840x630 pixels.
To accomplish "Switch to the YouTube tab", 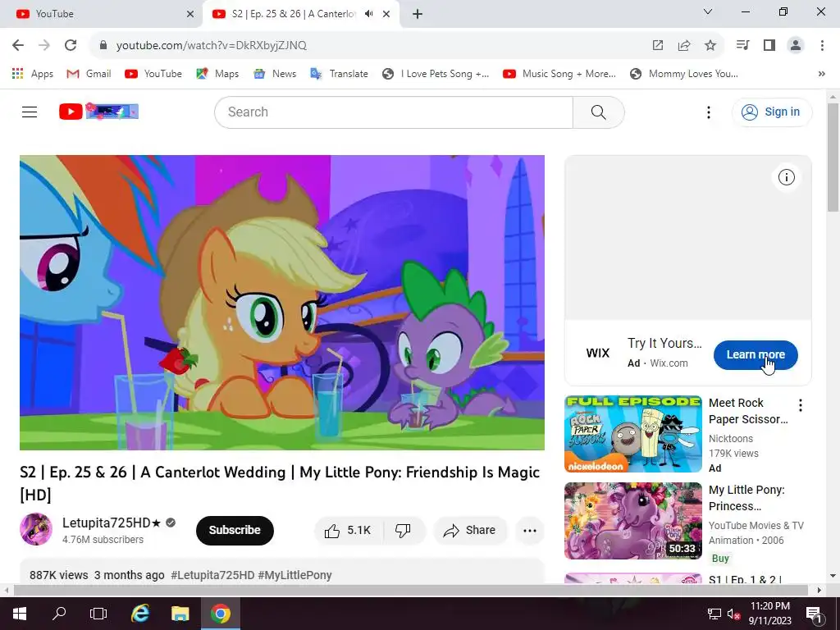I will pos(102,14).
